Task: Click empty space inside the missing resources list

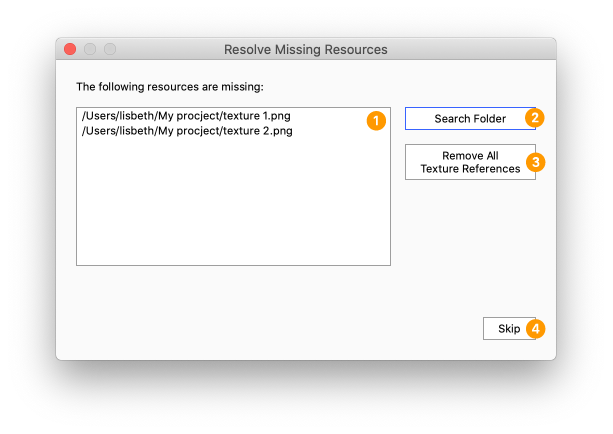Action: coord(233,203)
